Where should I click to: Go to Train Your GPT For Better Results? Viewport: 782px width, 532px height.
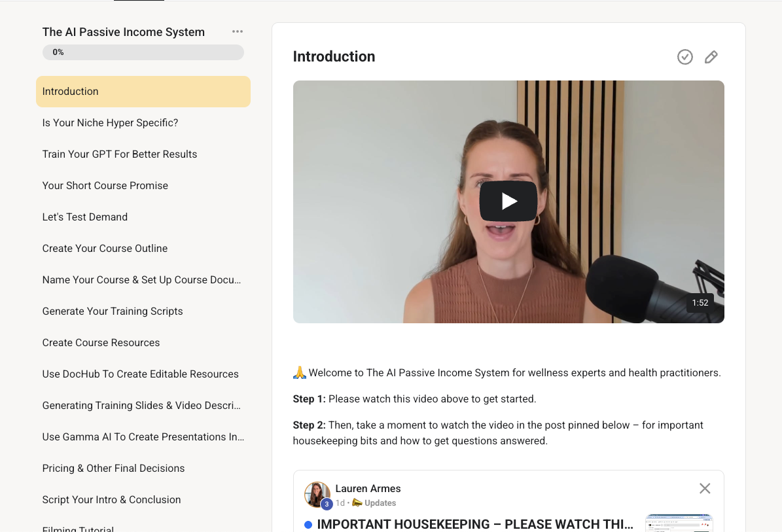click(x=120, y=154)
